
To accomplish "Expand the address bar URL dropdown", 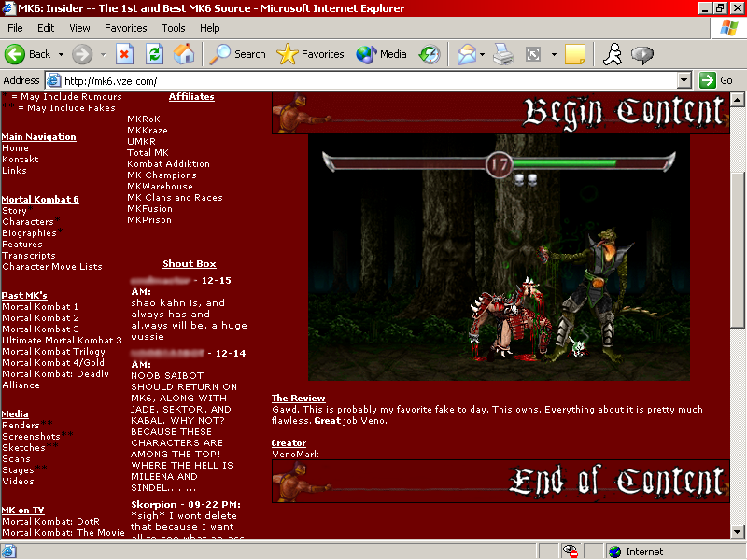I will 684,80.
